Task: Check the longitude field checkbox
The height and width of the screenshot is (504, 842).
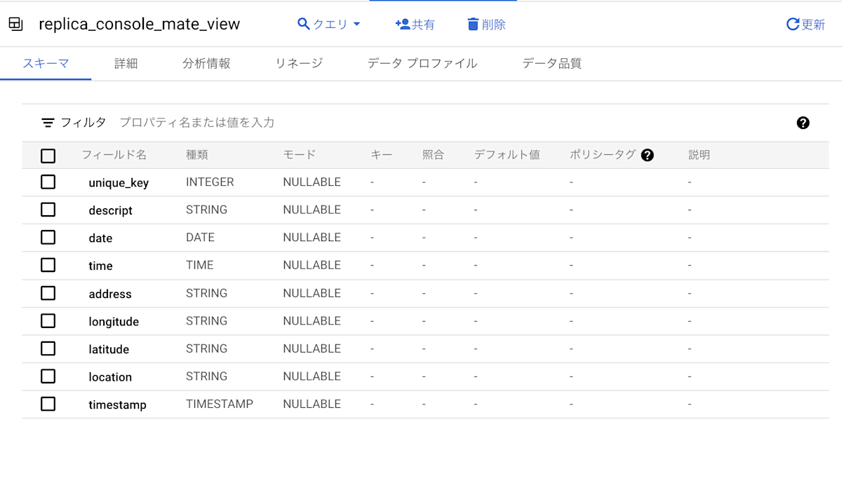Action: point(48,321)
